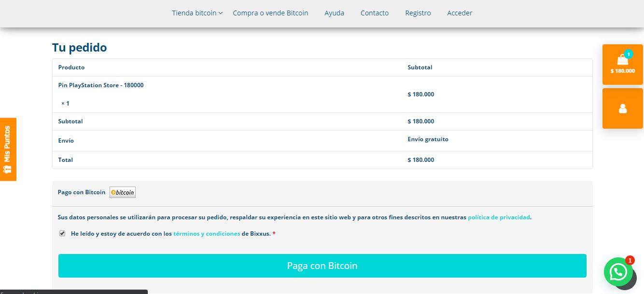Go to Compra o vende Bitcoin

(x=270, y=13)
